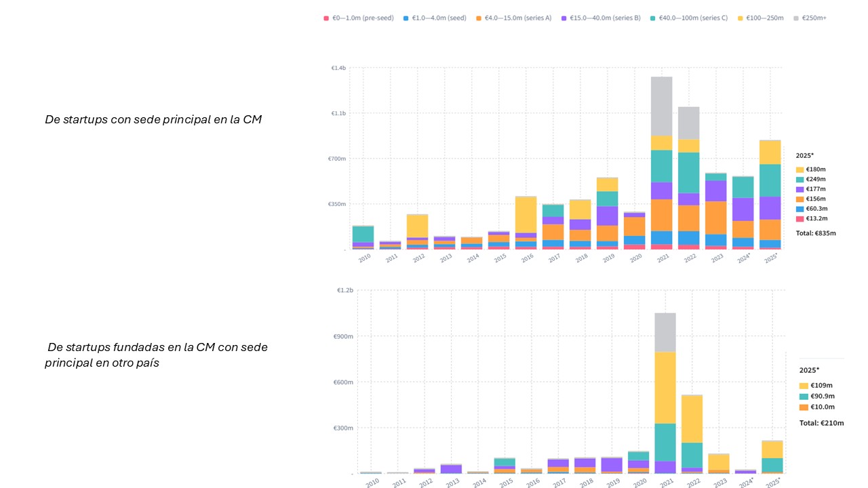Click the "Total: €210m" label

(x=821, y=423)
